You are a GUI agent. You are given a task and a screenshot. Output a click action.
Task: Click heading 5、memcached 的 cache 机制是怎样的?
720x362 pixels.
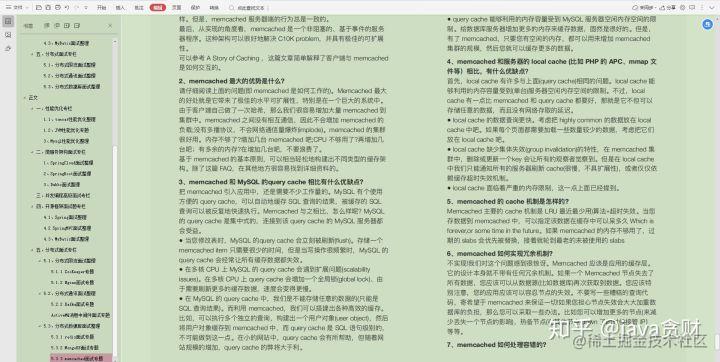(x=508, y=201)
